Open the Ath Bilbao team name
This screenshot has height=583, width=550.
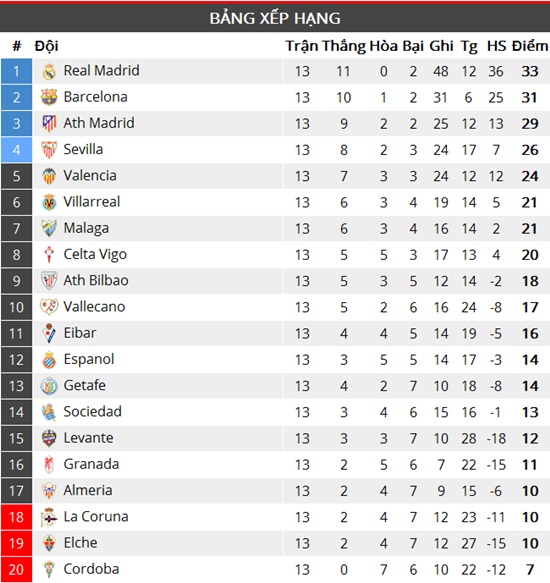96,280
